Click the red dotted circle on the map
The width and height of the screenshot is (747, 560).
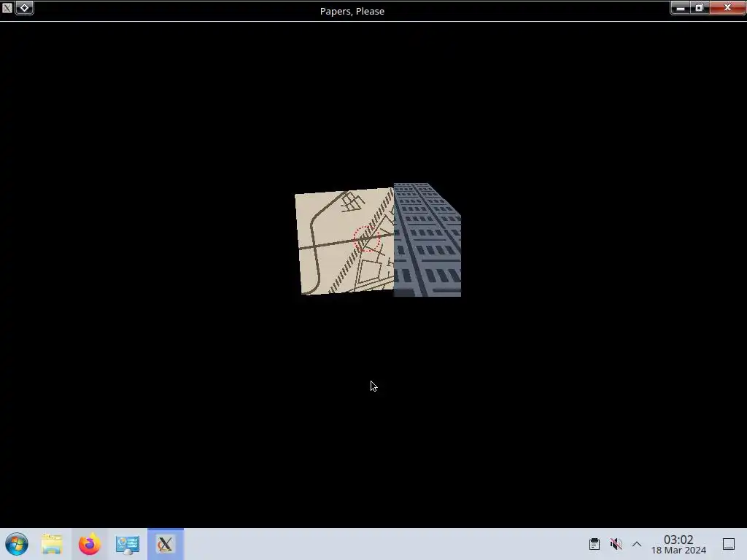367,238
